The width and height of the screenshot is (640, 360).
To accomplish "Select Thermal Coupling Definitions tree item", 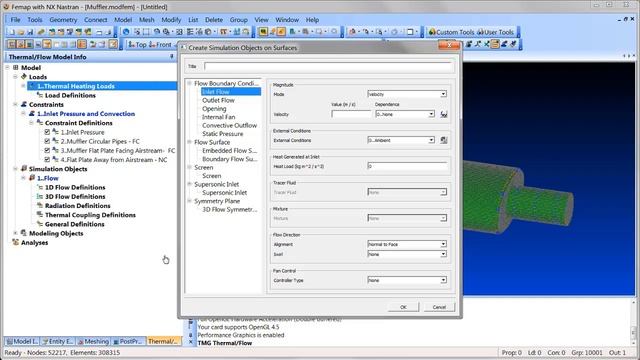I will click(90, 215).
